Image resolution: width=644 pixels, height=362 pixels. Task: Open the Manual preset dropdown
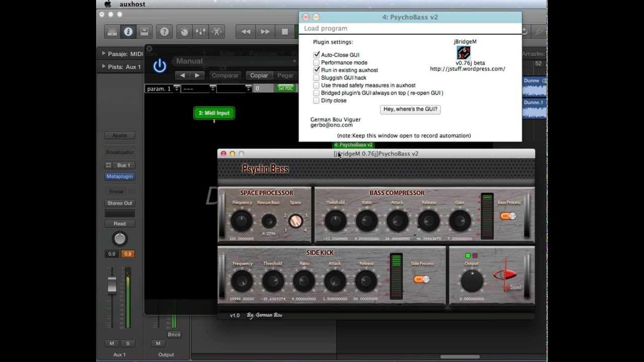tap(234, 61)
